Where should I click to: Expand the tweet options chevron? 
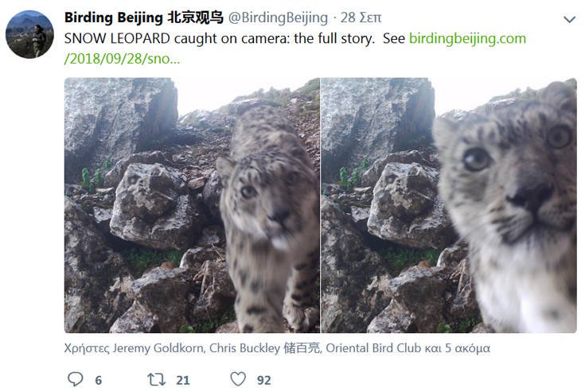pos(569,19)
